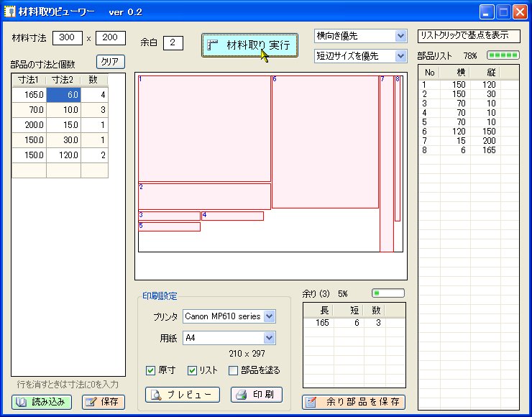Click the 寸法2 column header
The height and width of the screenshot is (417, 532).
[63, 80]
